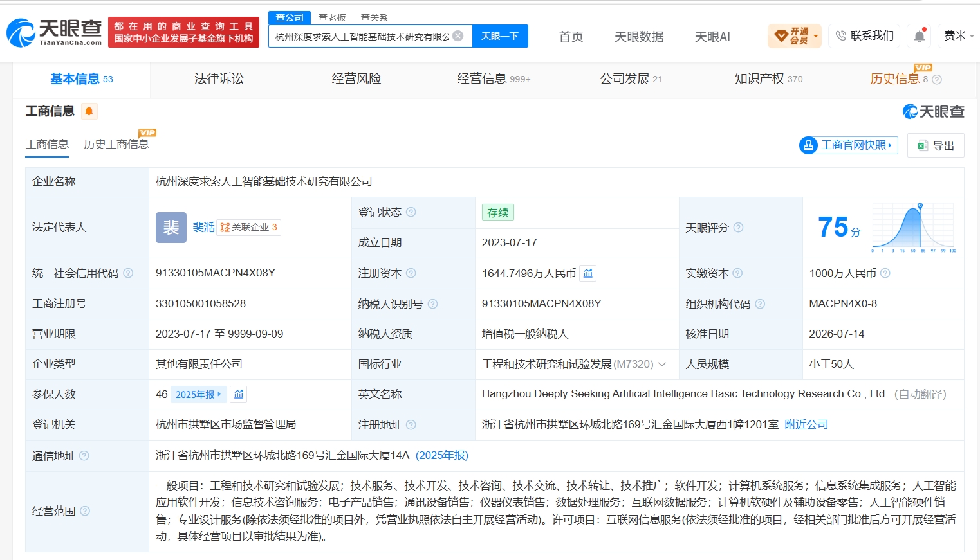The height and width of the screenshot is (560, 980).
Task: Click the phone icon in 联系我们
Action: [840, 36]
